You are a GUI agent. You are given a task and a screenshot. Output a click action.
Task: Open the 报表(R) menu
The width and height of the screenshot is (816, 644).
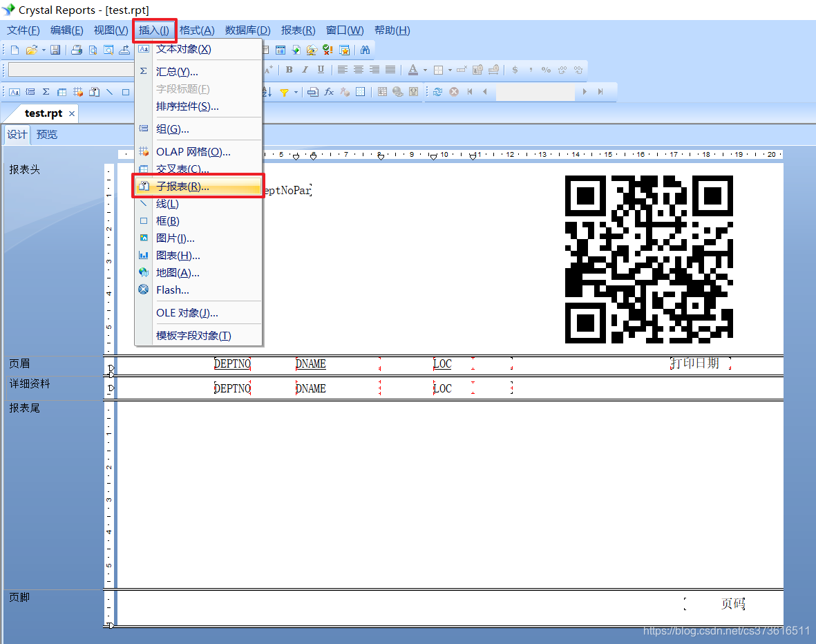[x=298, y=30]
